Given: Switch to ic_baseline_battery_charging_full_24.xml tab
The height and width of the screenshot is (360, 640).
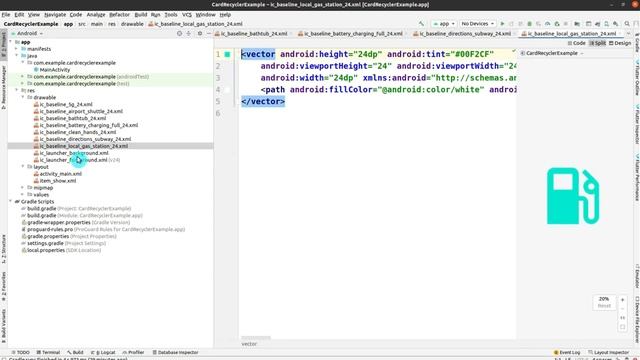Looking at the screenshot, I should click(x=350, y=34).
